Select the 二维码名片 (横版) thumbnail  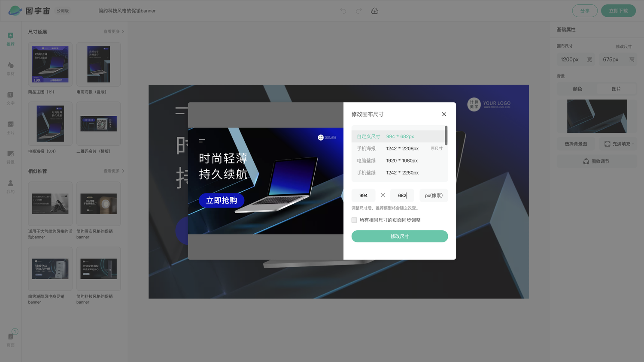[x=98, y=124]
